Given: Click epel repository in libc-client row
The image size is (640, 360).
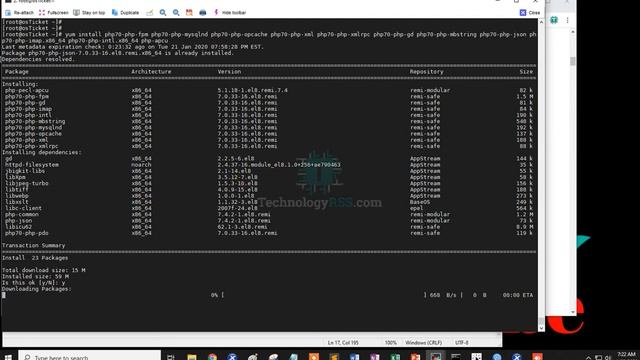Looking at the screenshot, I should (417, 208).
